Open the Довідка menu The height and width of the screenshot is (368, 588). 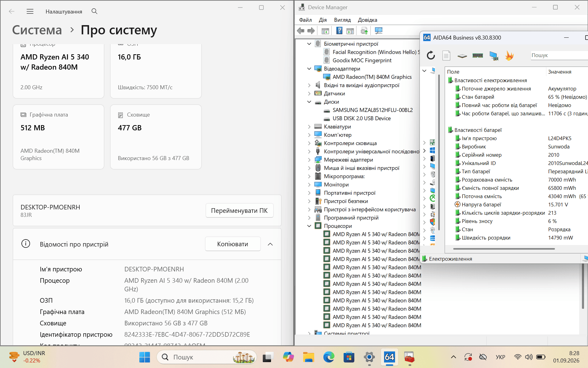[x=367, y=20]
